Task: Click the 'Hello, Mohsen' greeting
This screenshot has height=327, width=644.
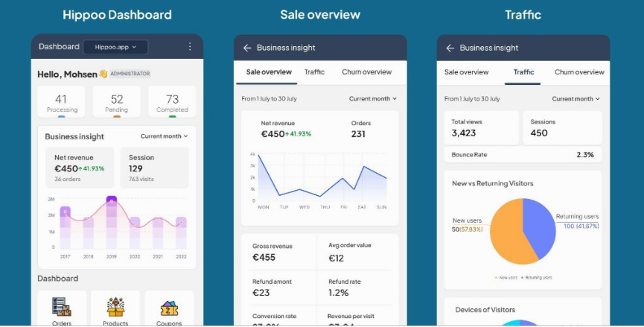Action: (67, 74)
